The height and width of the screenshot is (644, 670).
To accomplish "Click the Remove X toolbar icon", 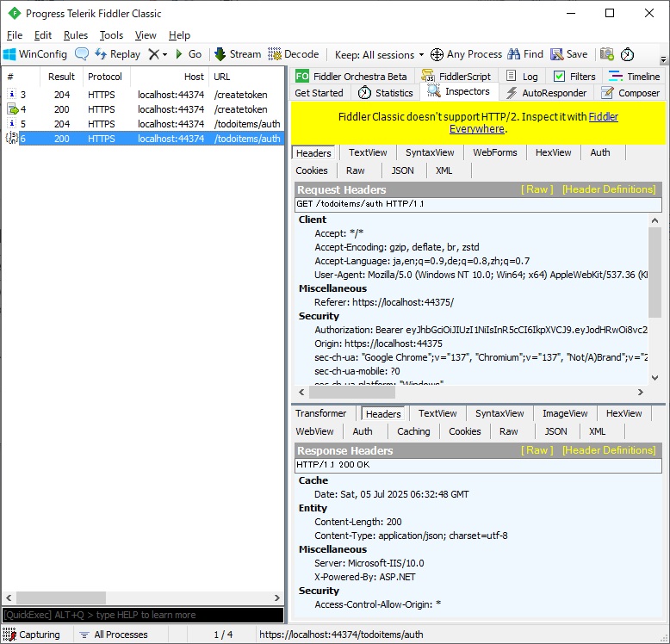I will (x=154, y=54).
